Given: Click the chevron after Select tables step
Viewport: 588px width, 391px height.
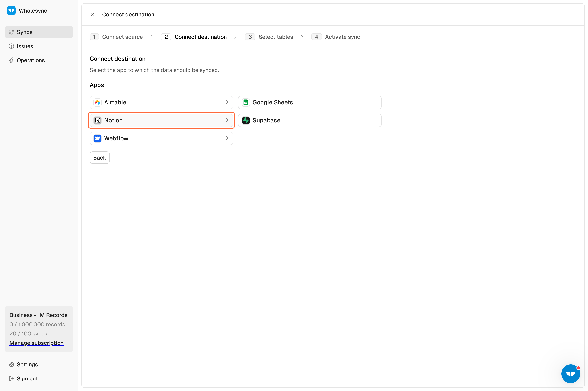Looking at the screenshot, I should coord(302,37).
